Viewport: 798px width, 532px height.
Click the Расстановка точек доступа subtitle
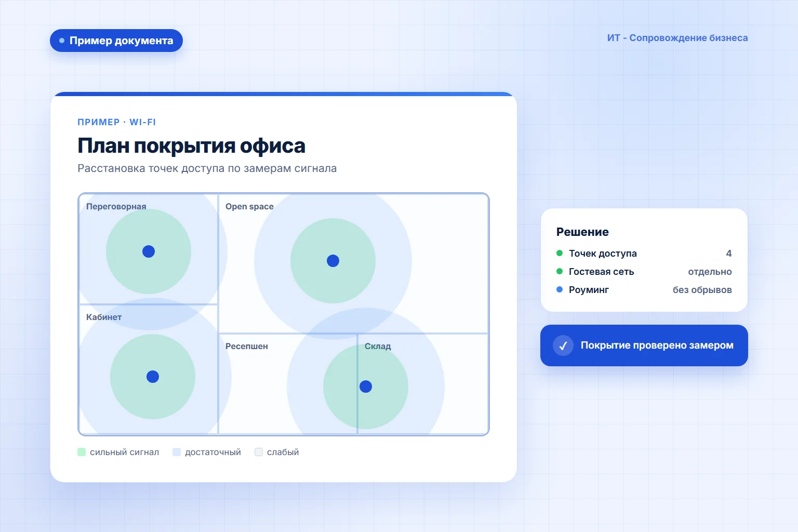(x=207, y=168)
